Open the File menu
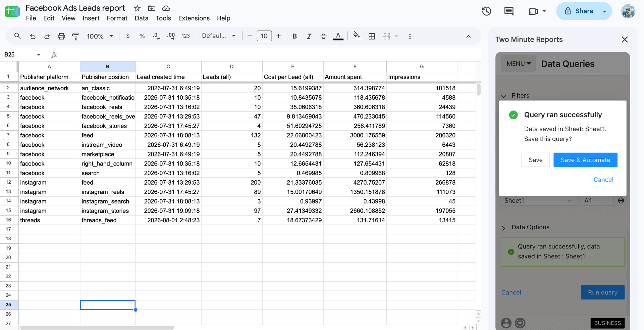The width and height of the screenshot is (644, 330). pos(31,18)
